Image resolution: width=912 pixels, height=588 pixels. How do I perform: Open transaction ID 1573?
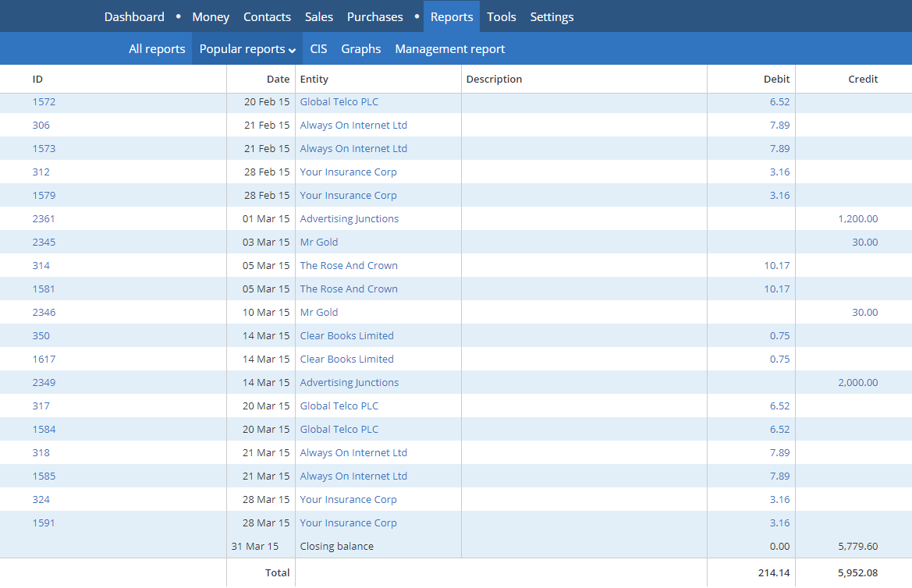point(44,148)
